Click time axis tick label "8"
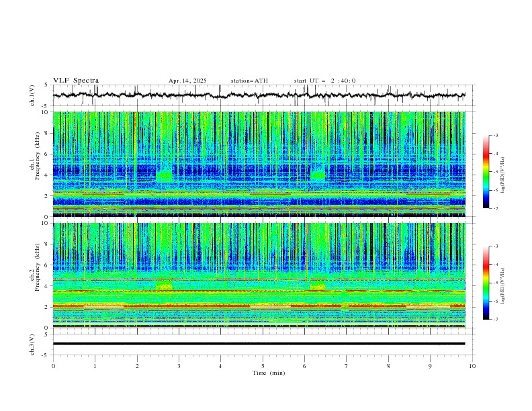Viewport: 532px width, 411px height. [388, 366]
